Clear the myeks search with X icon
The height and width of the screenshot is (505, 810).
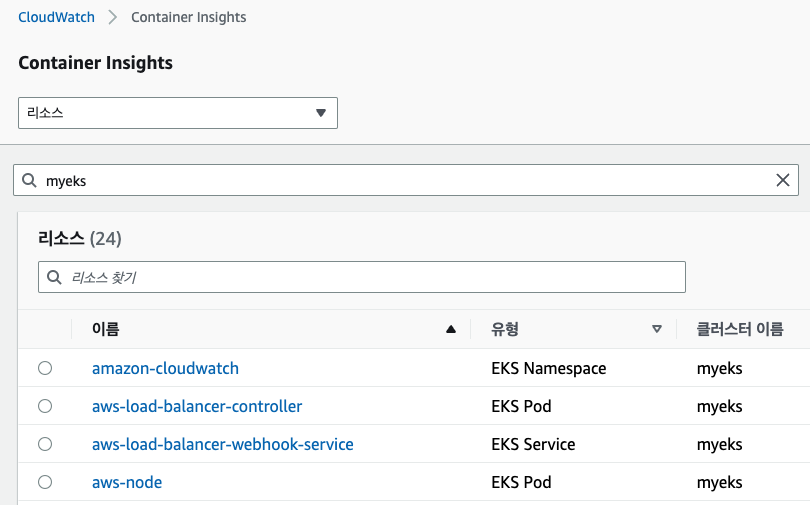(783, 180)
